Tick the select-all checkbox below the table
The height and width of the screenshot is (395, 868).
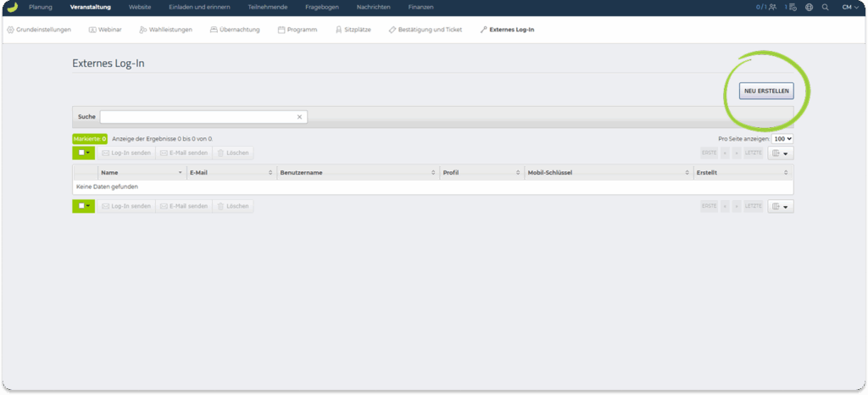81,206
